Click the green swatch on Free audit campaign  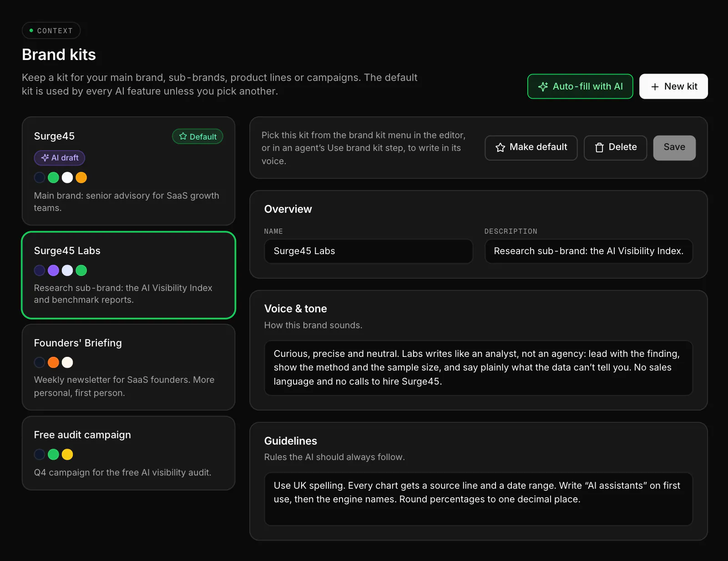click(x=53, y=454)
